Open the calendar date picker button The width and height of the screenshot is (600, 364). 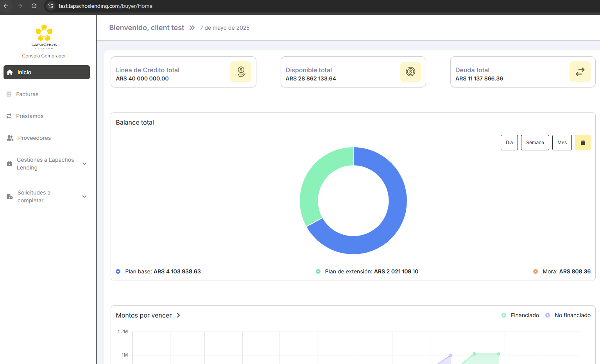582,143
